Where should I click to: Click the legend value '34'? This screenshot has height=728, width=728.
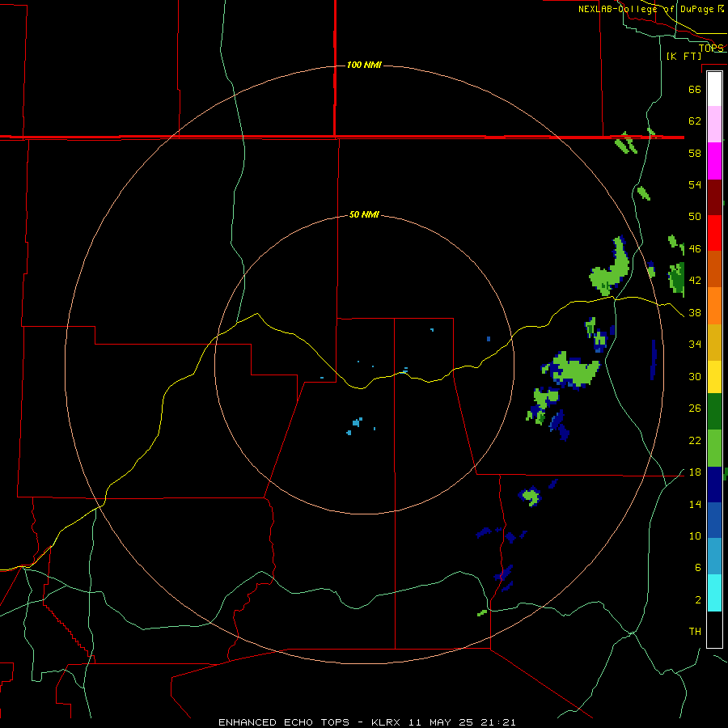(695, 344)
